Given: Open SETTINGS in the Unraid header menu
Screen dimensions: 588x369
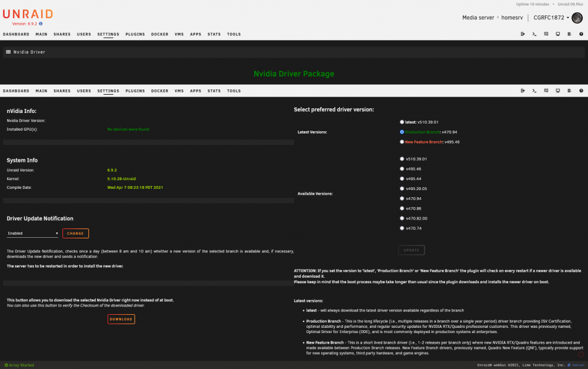Looking at the screenshot, I should point(108,34).
